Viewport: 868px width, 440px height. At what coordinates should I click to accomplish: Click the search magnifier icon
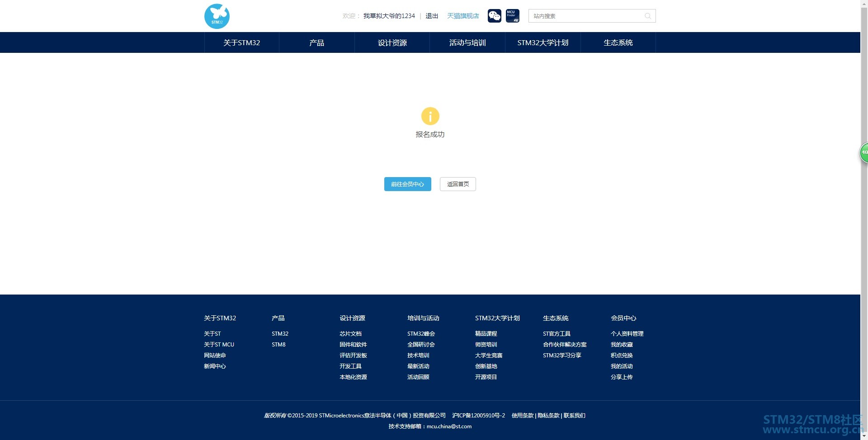(648, 16)
